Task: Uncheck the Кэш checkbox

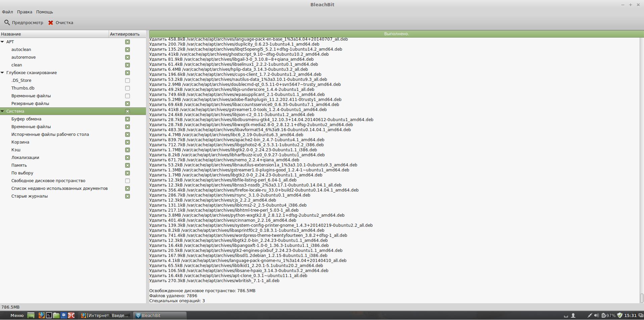Action: (x=128, y=150)
